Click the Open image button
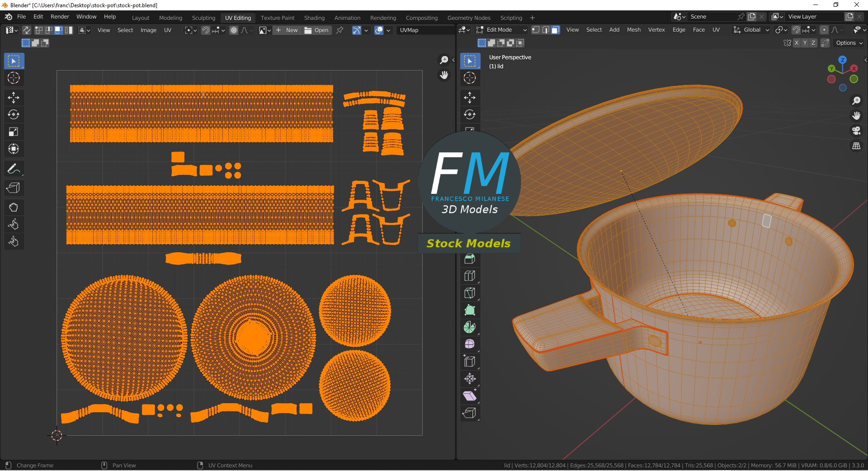This screenshot has width=868, height=471. [x=317, y=30]
